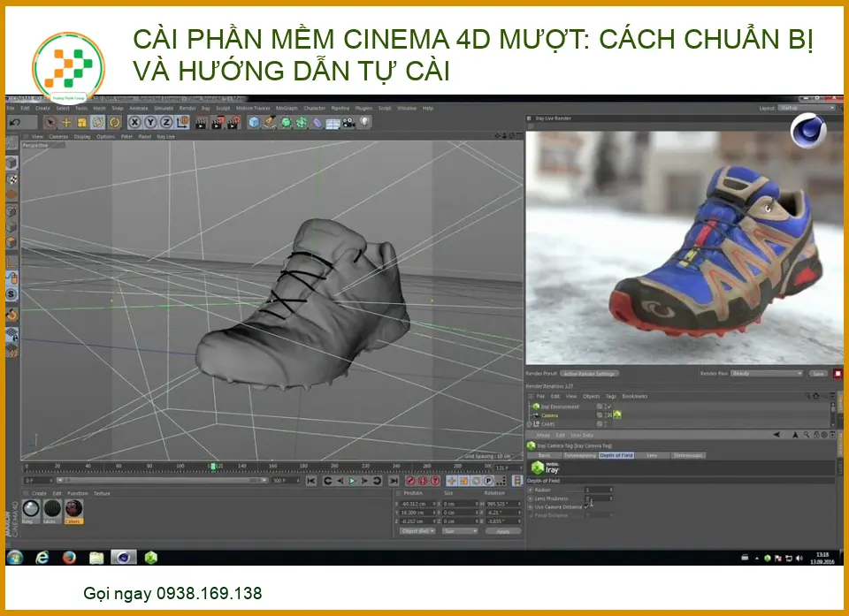Toggle the Z axis lock icon

tap(166, 122)
